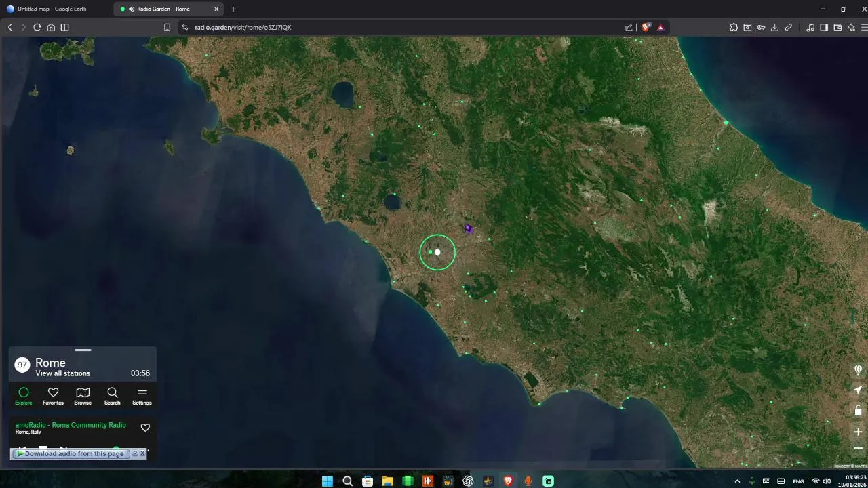Open the Windows Start menu
The image size is (868, 488).
pyautogui.click(x=328, y=481)
